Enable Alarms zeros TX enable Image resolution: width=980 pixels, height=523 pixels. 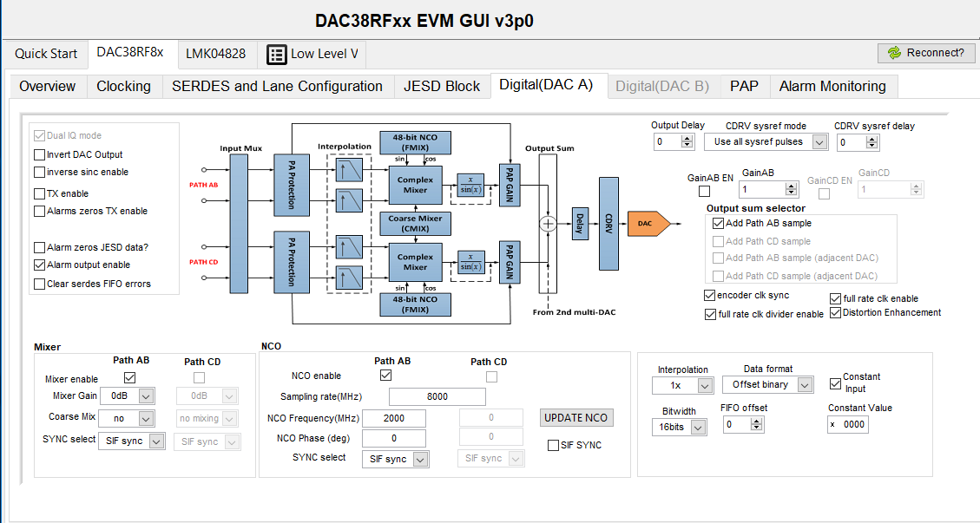40,212
